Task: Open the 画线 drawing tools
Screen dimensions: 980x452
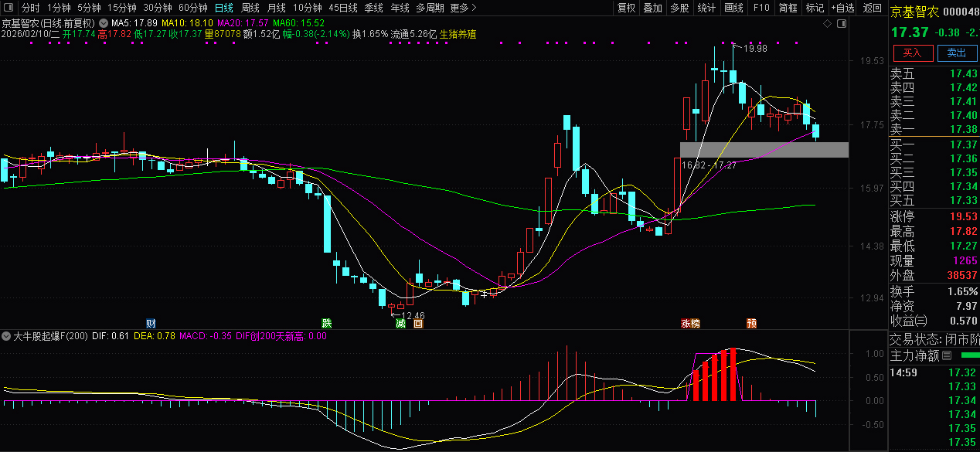Action: pyautogui.click(x=733, y=8)
